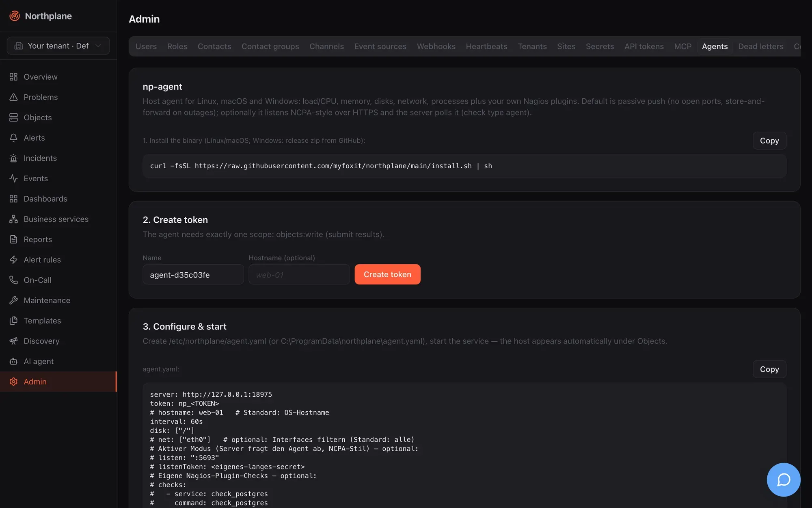Open the Discovery telescope icon
This screenshot has width=812, height=508.
pyautogui.click(x=13, y=341)
